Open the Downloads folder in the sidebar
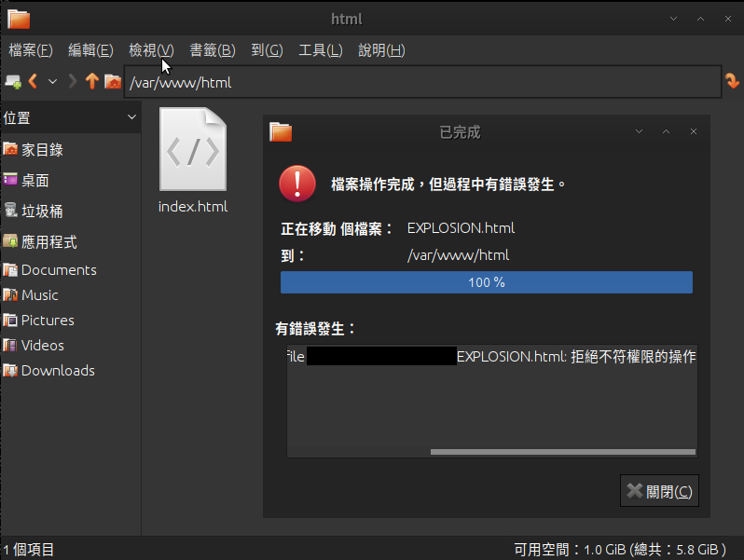Screen dimensions: 744x560 click(x=58, y=371)
